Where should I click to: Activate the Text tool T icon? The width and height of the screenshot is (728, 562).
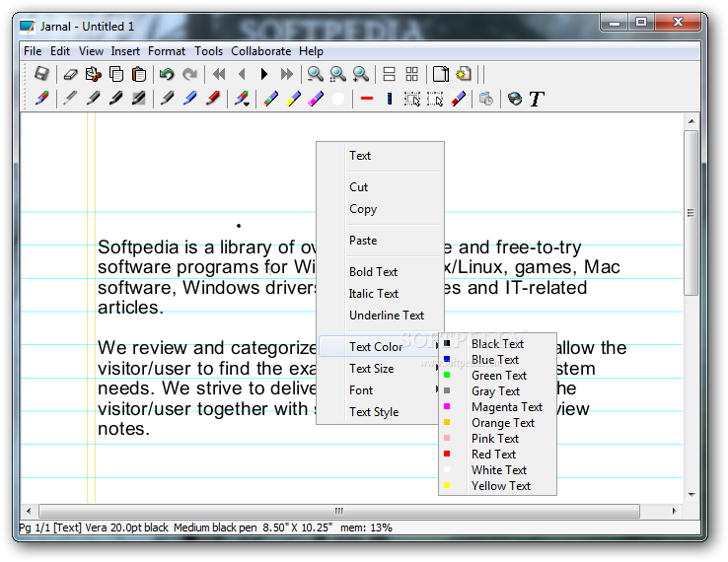pos(537,99)
